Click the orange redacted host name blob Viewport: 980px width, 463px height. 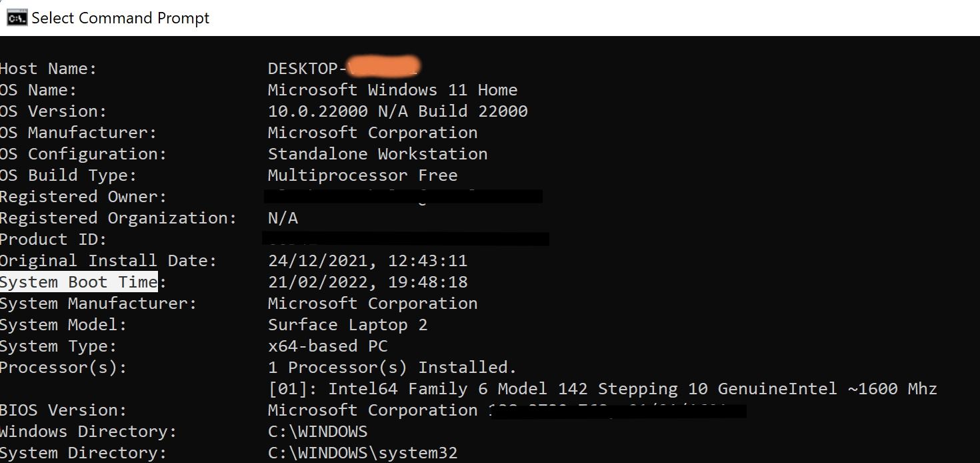(x=383, y=67)
